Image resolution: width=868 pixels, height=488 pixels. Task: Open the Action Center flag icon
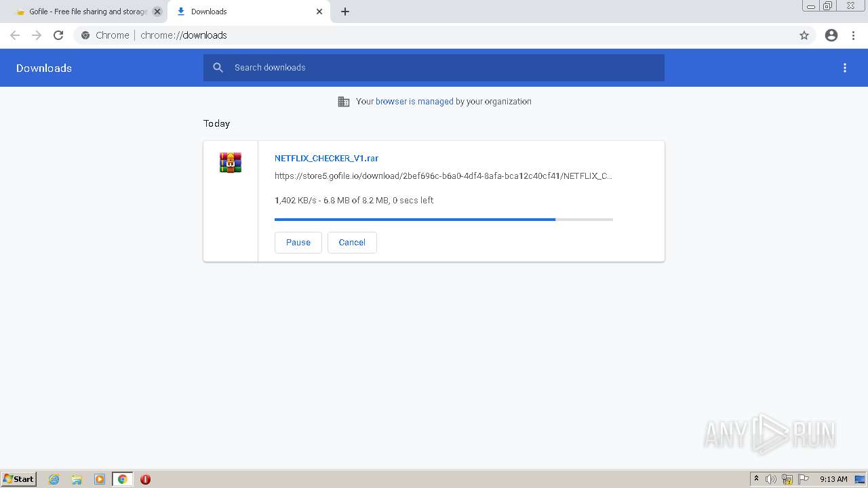[804, 479]
